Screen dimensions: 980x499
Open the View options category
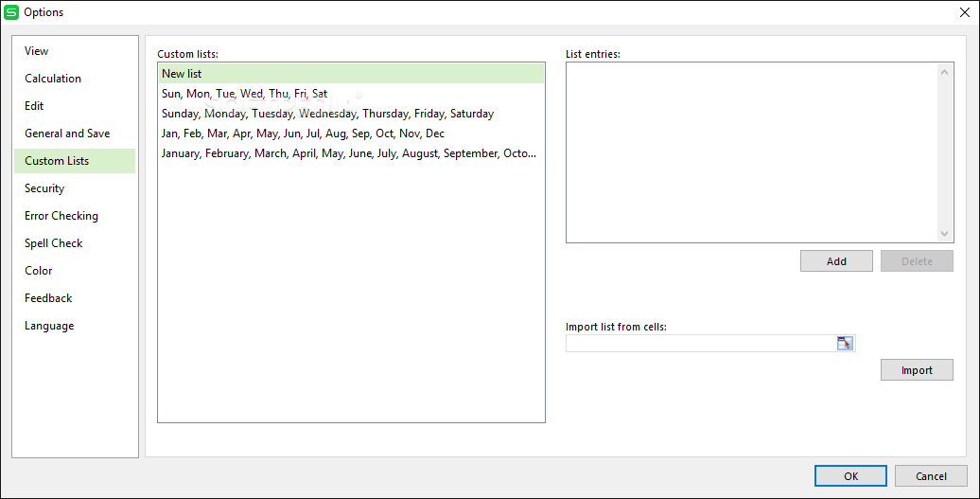point(75,51)
